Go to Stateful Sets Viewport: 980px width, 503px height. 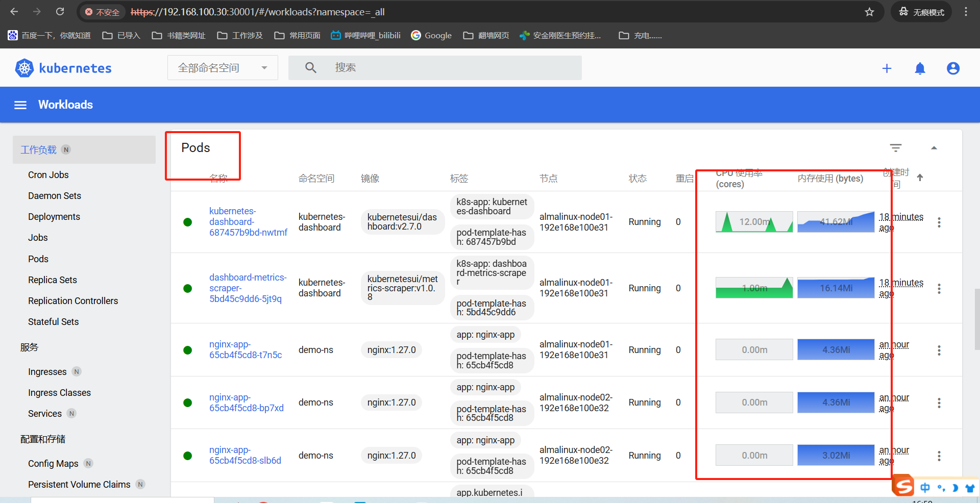click(x=54, y=321)
